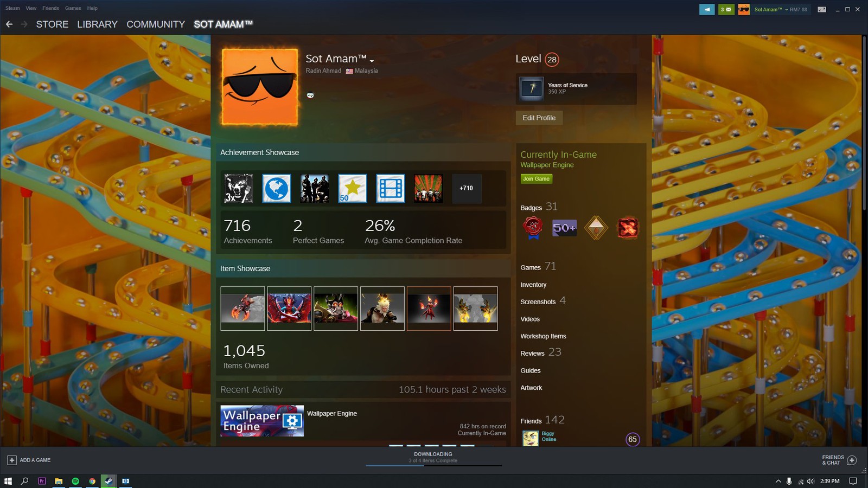Screen dimensions: 868x488
Task: Switch to Big Picture mode icon
Action: click(822, 9)
